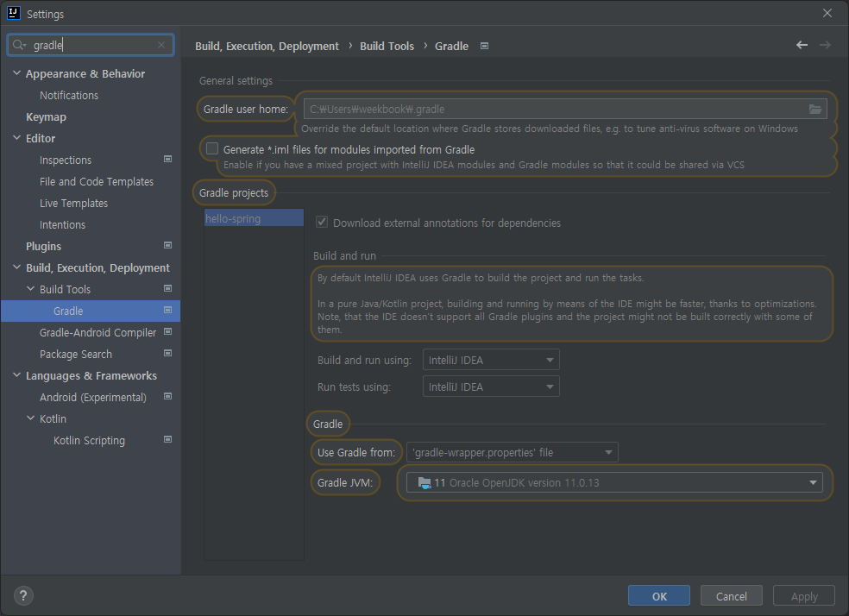The image size is (849, 616).
Task: Collapse the Appearance & Behavior section
Action: 16,73
